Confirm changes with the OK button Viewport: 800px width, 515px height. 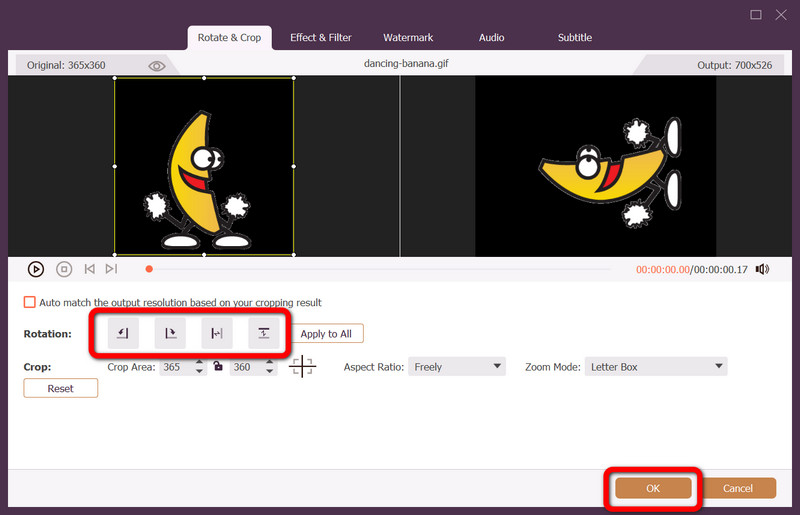coord(653,488)
